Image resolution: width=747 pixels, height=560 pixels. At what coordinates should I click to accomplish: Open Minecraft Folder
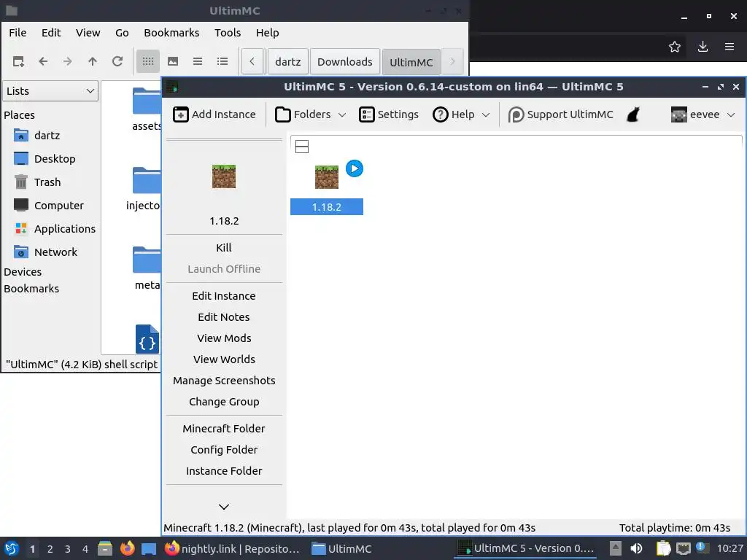click(224, 429)
